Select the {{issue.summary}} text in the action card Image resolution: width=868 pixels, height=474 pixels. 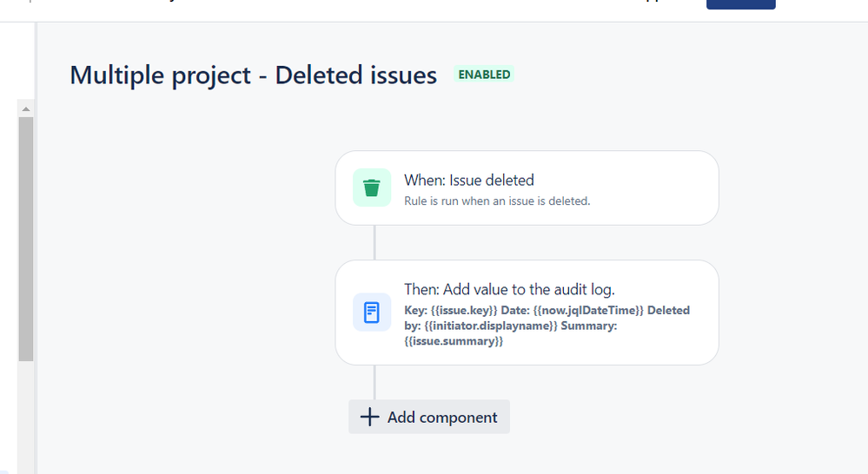454,341
